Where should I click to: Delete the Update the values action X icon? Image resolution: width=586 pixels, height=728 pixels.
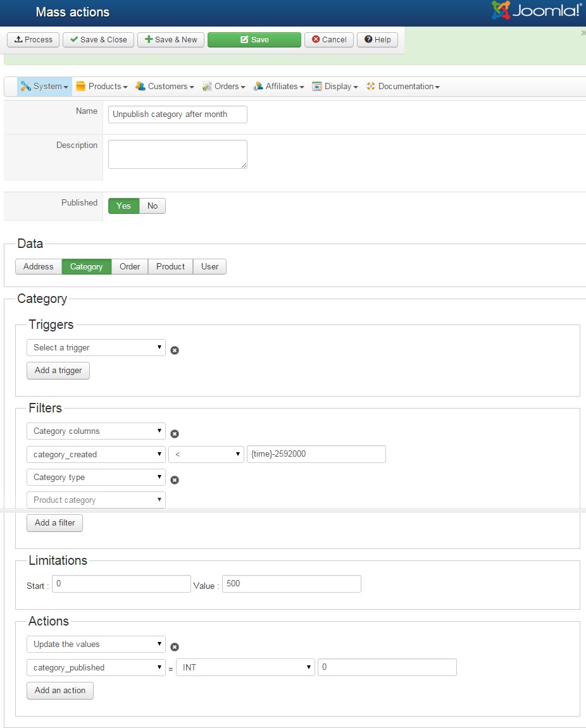pos(175,647)
